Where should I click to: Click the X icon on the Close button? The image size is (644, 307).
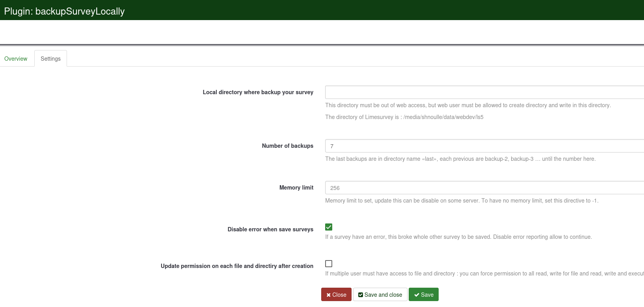pyautogui.click(x=328, y=295)
